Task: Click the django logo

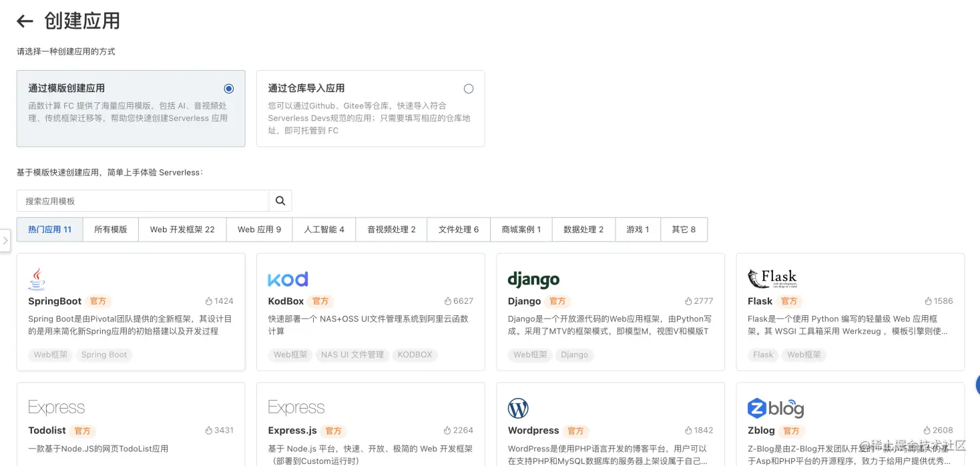Action: (533, 279)
